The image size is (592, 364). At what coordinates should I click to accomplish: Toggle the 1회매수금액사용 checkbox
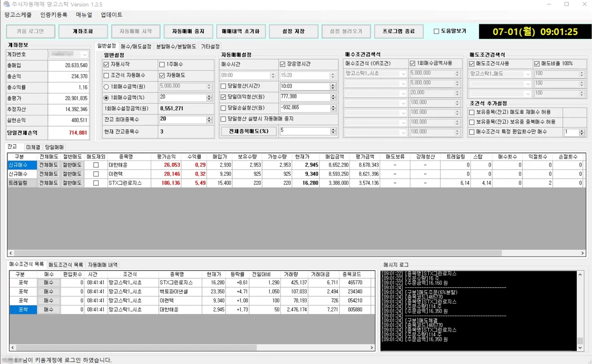click(x=412, y=63)
